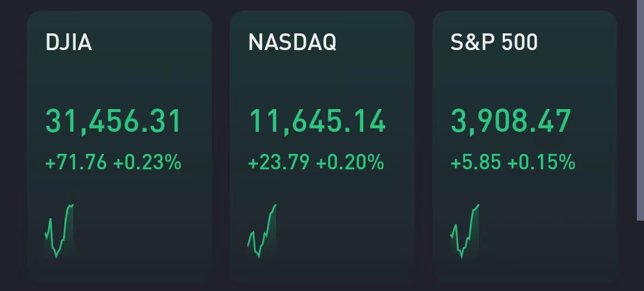Select the S&P 500 price 3,908.47

click(511, 122)
